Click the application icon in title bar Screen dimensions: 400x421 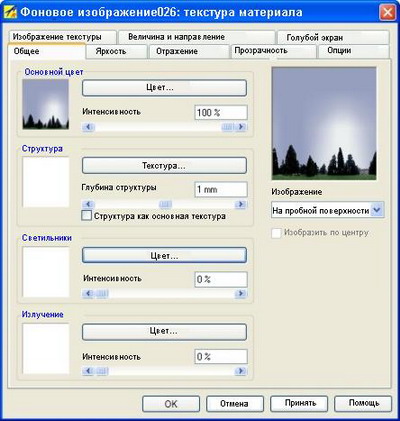pyautogui.click(x=10, y=13)
